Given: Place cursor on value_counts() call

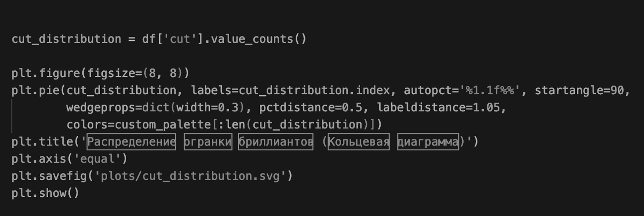Looking at the screenshot, I should pyautogui.click(x=258, y=39).
